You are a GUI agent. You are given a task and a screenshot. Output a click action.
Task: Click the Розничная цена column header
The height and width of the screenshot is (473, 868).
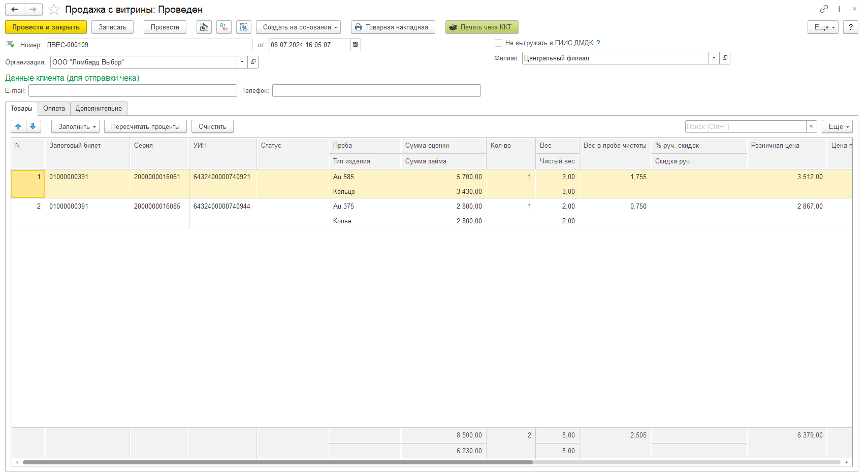tap(787, 153)
